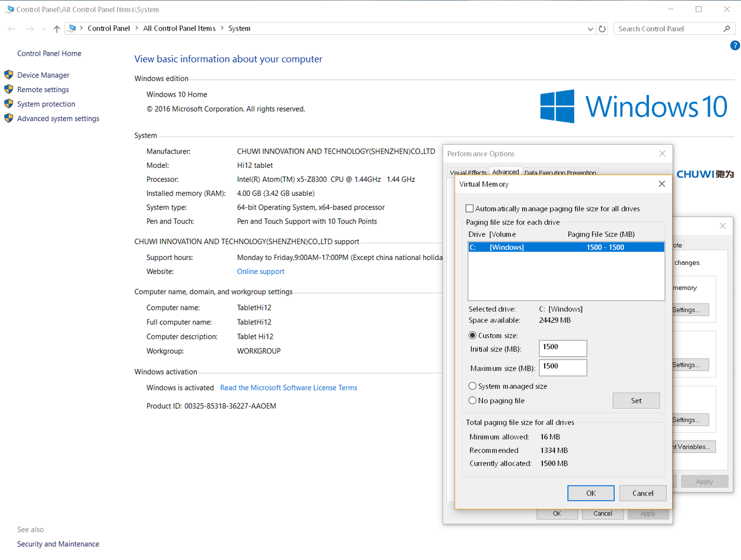Click OK in Performance Options window
The height and width of the screenshot is (560, 741).
pos(557,514)
